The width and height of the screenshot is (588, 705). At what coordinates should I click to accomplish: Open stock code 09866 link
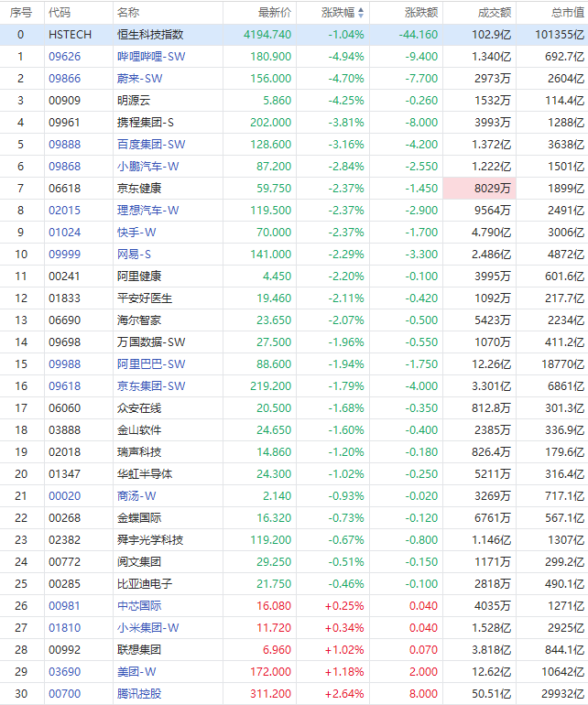click(65, 79)
